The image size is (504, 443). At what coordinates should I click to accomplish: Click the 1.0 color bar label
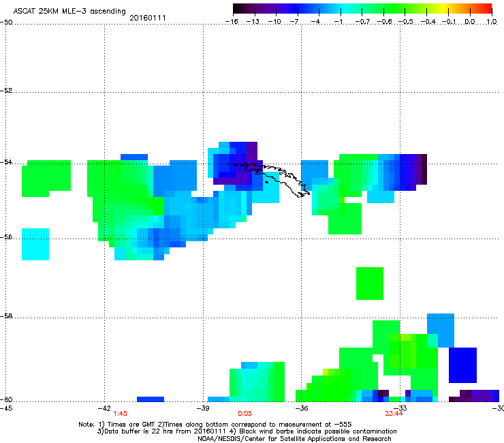492,22
